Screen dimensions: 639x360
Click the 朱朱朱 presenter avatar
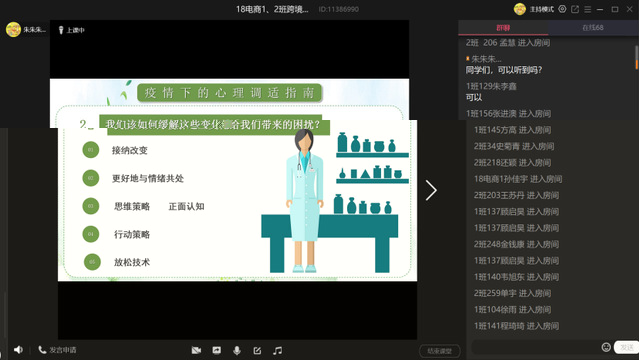coord(13,29)
